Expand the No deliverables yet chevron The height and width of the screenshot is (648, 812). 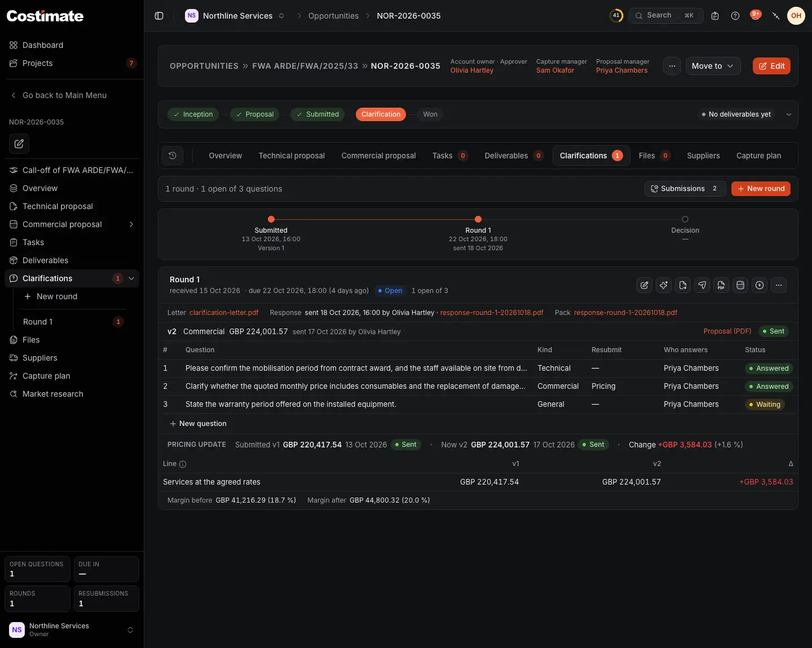click(x=789, y=114)
